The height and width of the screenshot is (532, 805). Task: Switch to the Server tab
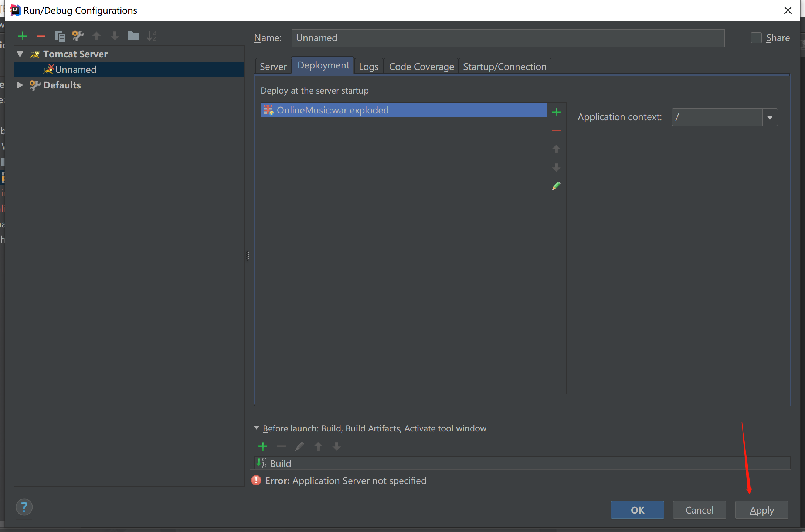(273, 67)
